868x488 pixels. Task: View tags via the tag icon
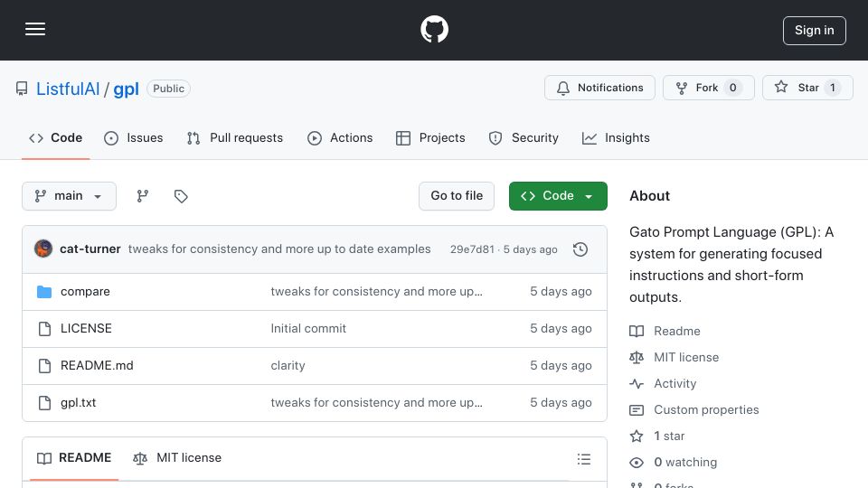[x=181, y=196]
